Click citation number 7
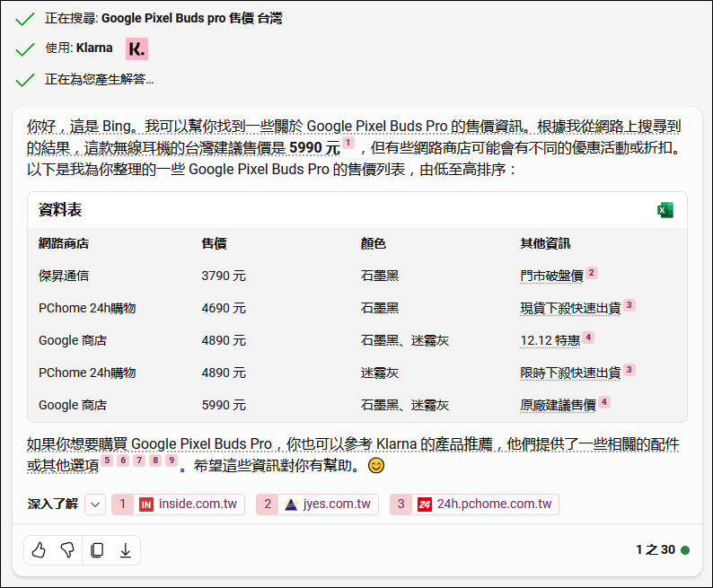This screenshot has width=713, height=588. 139,461
